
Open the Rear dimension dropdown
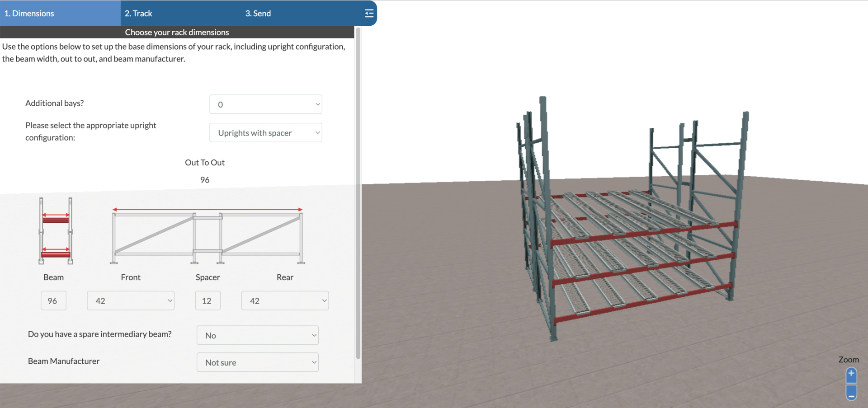pyautogui.click(x=284, y=300)
